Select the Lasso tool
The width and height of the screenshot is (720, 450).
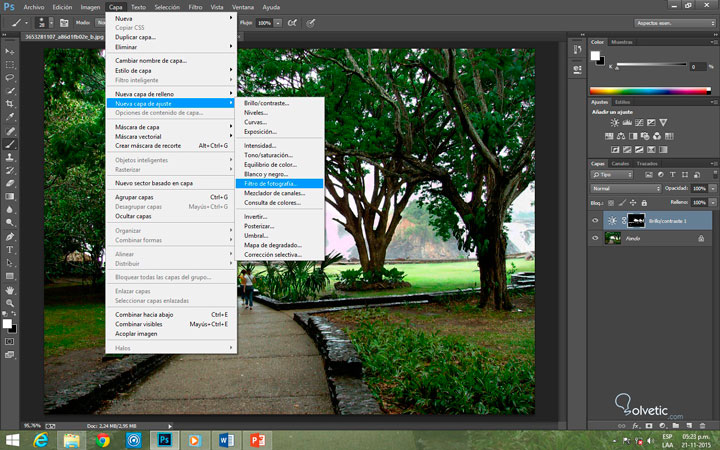10,78
